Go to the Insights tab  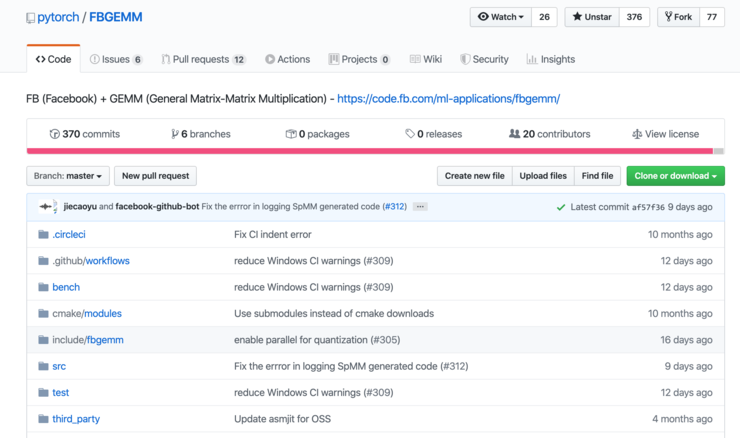click(550, 59)
